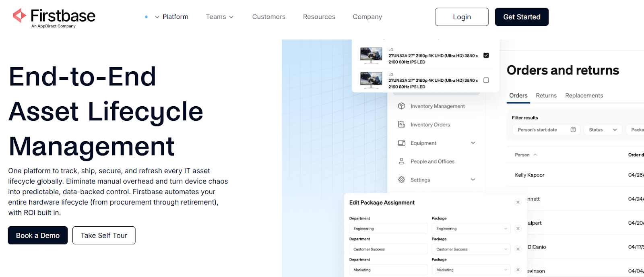Expand the Teams menu

point(220,17)
